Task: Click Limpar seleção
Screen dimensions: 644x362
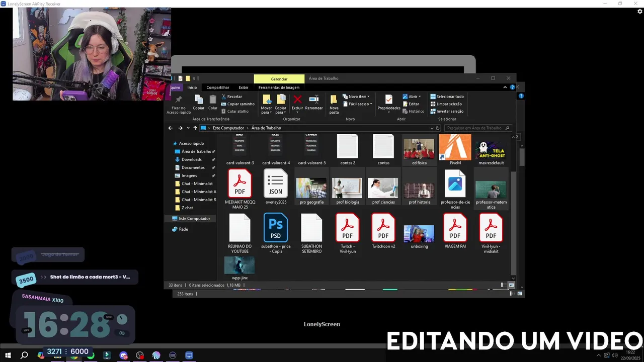Action: [x=446, y=104]
